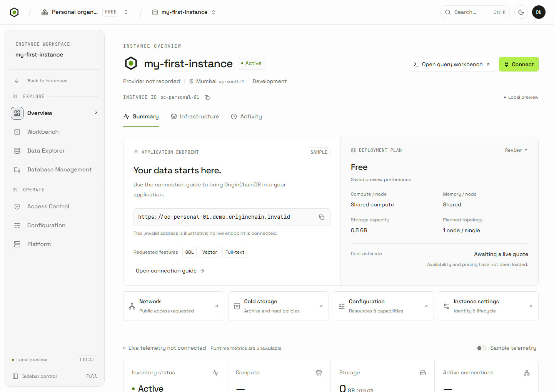
Task: Follow the Open connection guide link
Action: click(170, 271)
